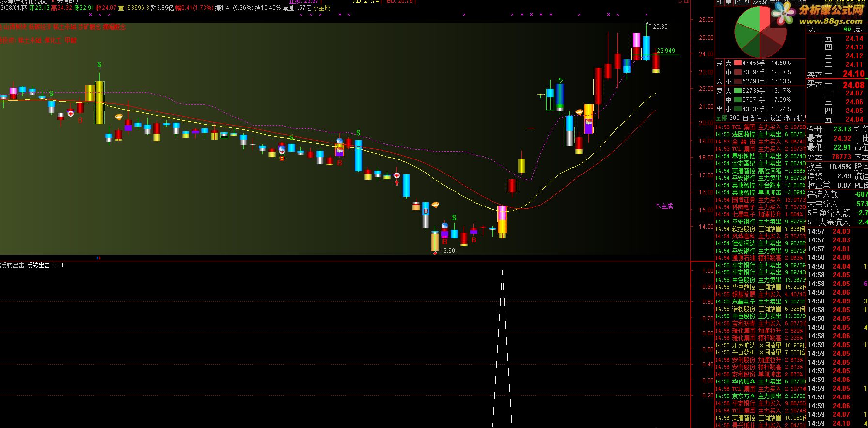Click the white B on the cyan candle
Image resolution: width=868 pixels, height=428 pixels.
(x=426, y=212)
